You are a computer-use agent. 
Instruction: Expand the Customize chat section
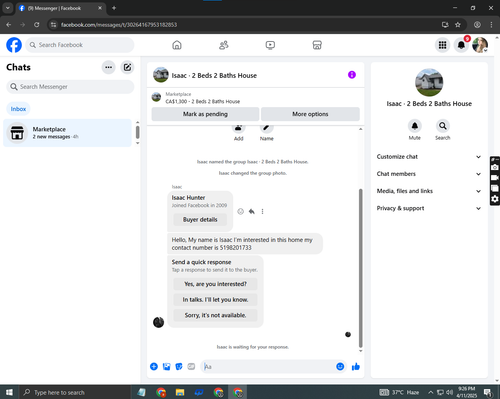tap(429, 157)
